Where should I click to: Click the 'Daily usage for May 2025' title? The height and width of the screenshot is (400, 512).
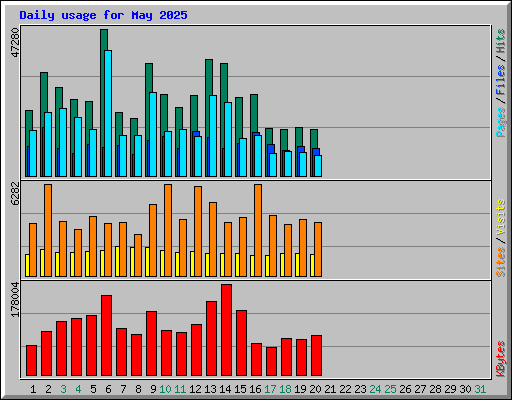click(x=103, y=15)
